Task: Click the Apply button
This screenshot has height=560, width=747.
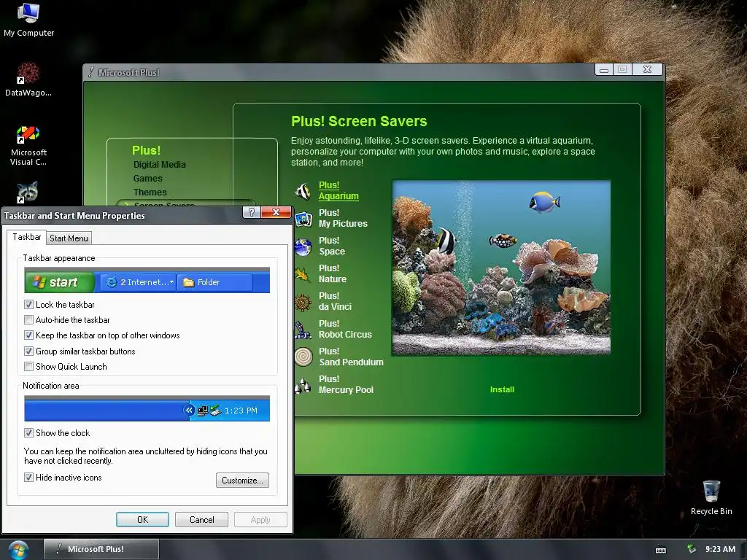Action: pos(260,519)
